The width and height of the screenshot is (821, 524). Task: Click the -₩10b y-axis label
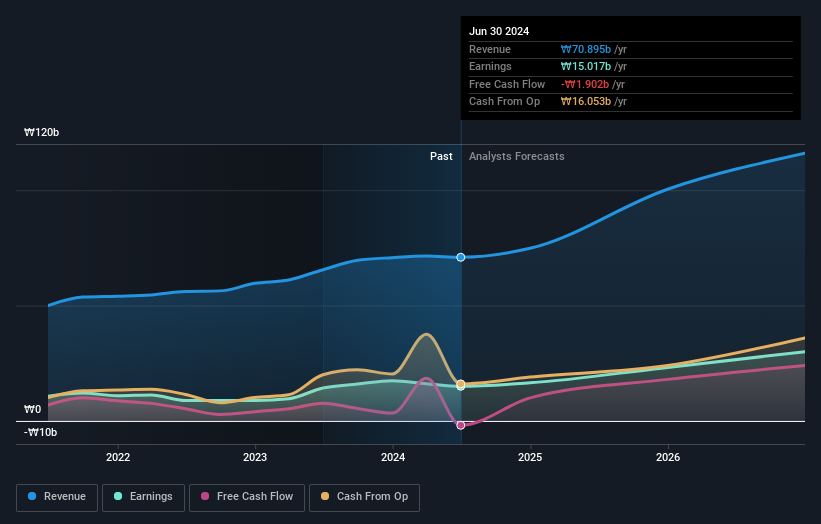(40, 432)
